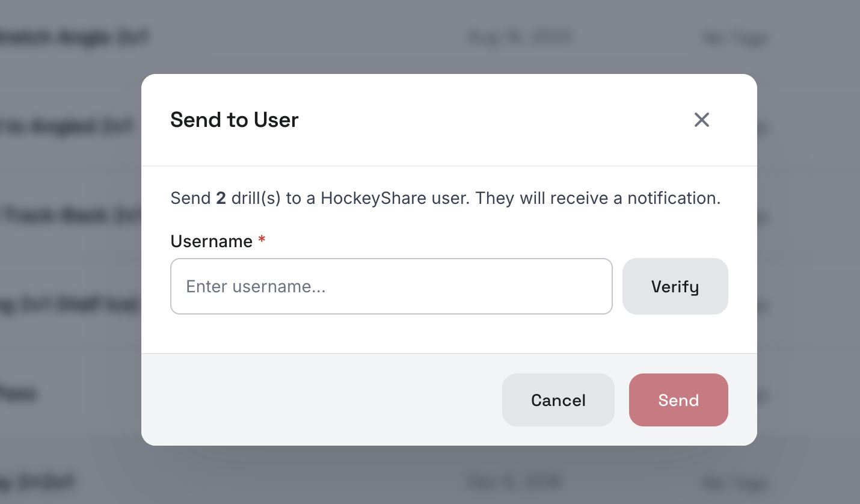Click the Username field label

pyautogui.click(x=212, y=241)
